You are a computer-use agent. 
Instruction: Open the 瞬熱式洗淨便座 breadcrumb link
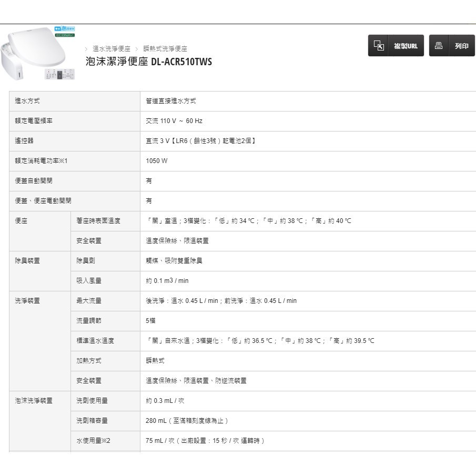pos(165,48)
